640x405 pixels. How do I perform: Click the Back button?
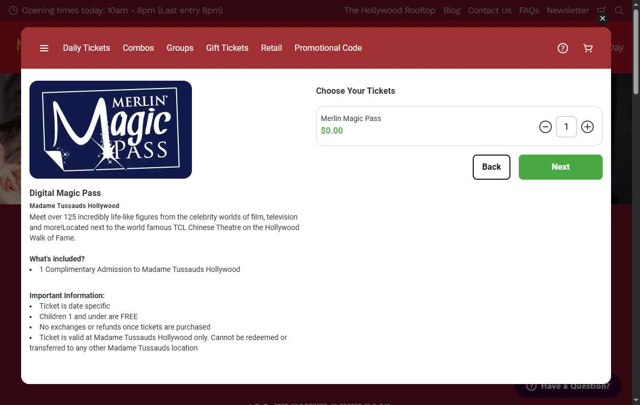491,167
